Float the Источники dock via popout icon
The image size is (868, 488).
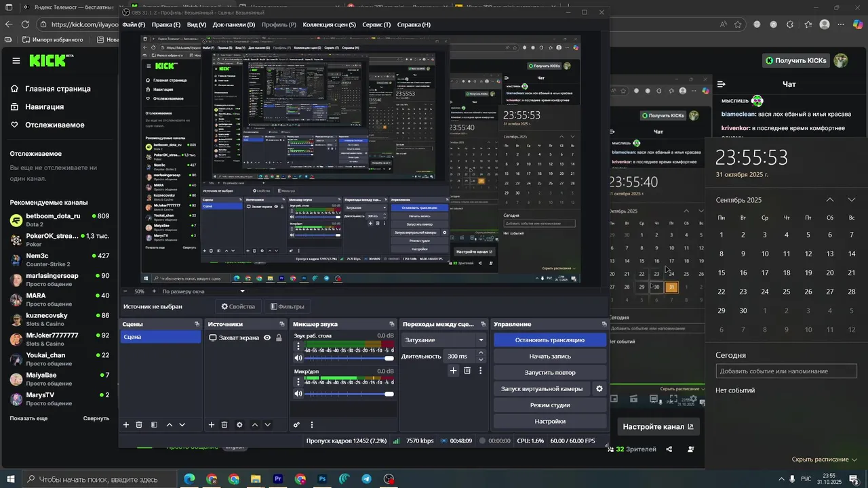click(x=282, y=325)
